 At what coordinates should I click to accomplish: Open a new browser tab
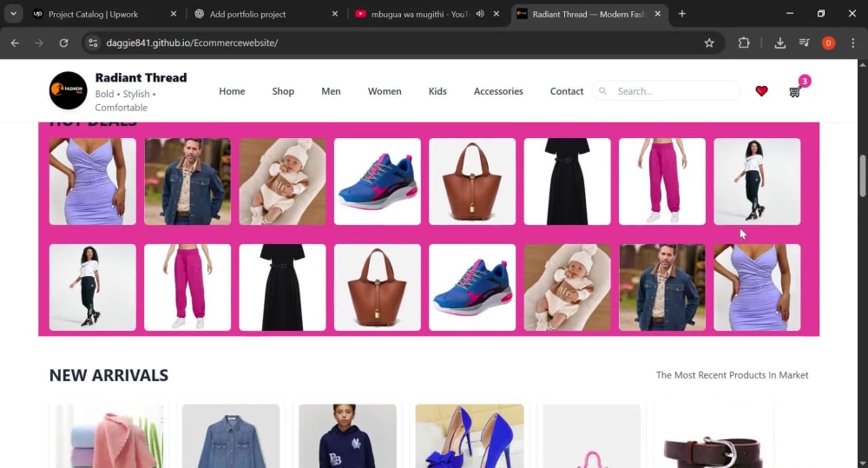click(682, 14)
